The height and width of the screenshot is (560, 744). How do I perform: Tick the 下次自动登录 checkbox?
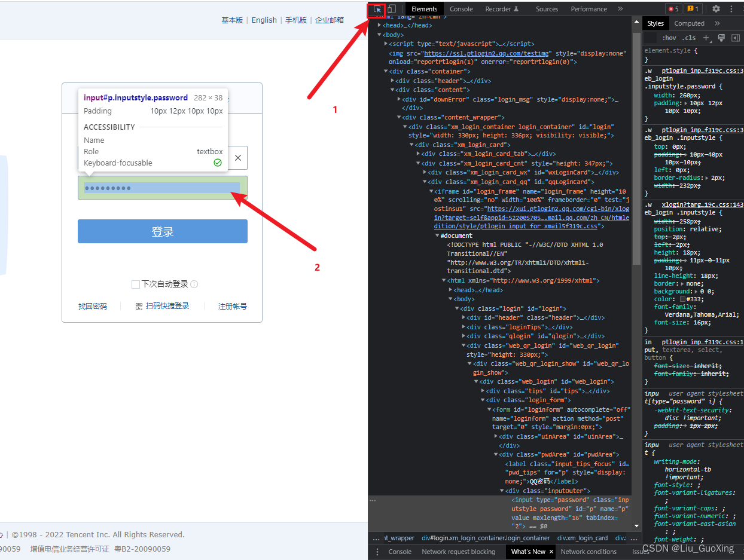pos(135,284)
